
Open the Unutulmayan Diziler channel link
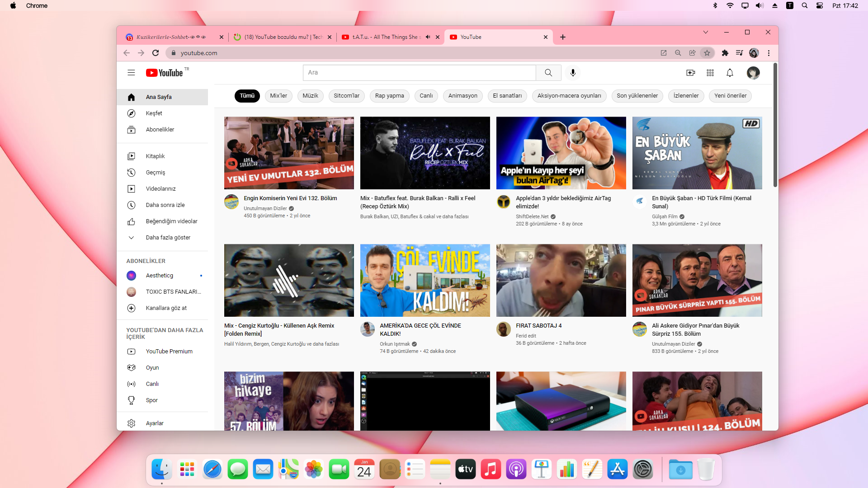coord(265,208)
